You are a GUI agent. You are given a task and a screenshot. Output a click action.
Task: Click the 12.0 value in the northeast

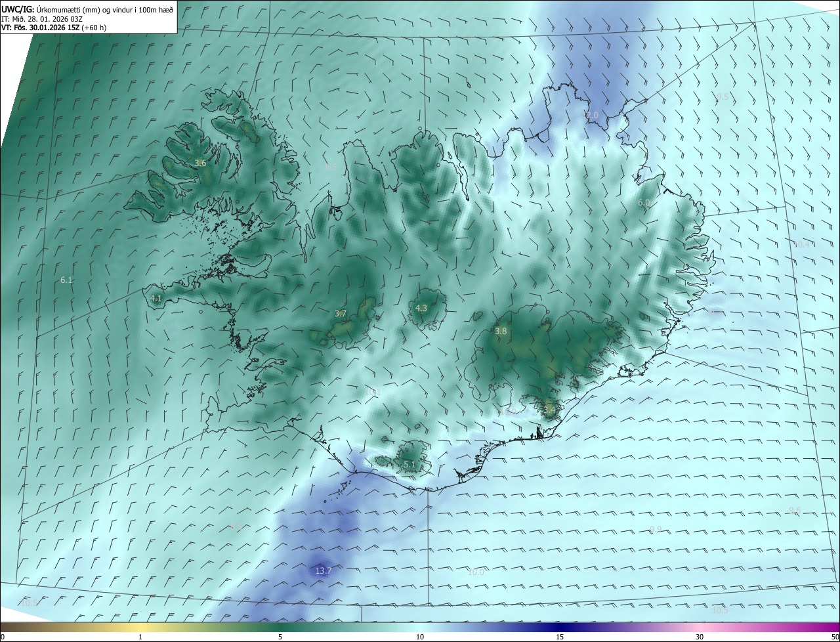pyautogui.click(x=591, y=115)
